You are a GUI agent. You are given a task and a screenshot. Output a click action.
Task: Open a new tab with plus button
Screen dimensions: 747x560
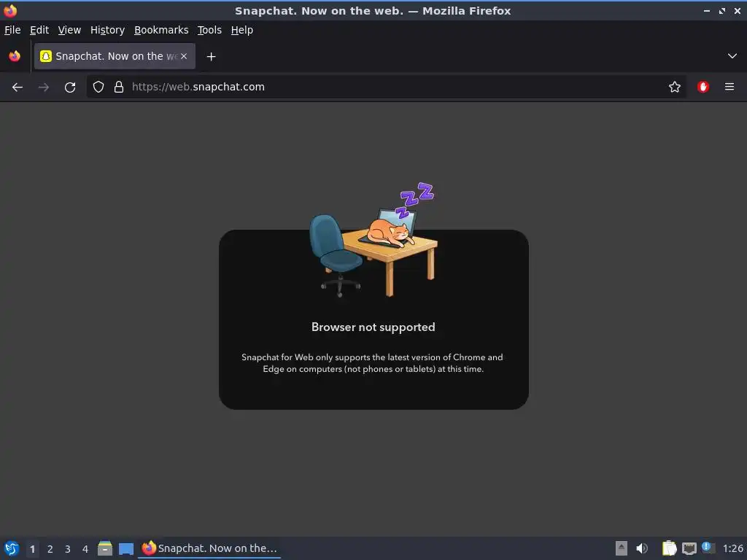[211, 57]
